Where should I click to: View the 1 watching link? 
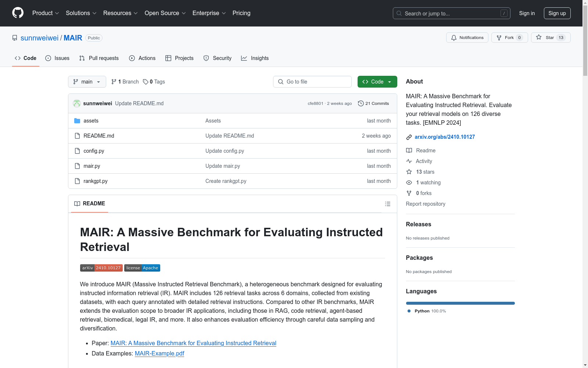(423, 183)
